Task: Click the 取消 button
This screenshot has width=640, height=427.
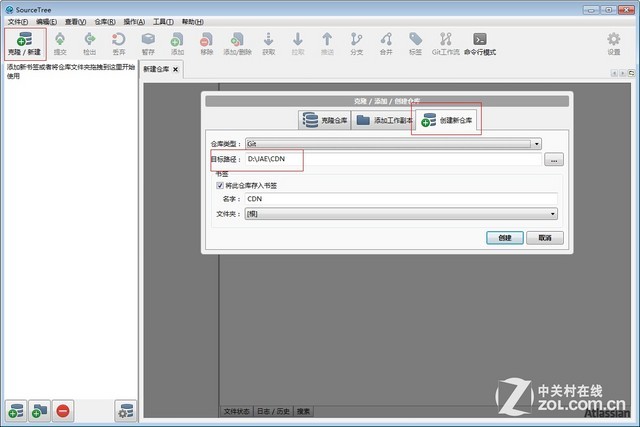Action: point(544,237)
